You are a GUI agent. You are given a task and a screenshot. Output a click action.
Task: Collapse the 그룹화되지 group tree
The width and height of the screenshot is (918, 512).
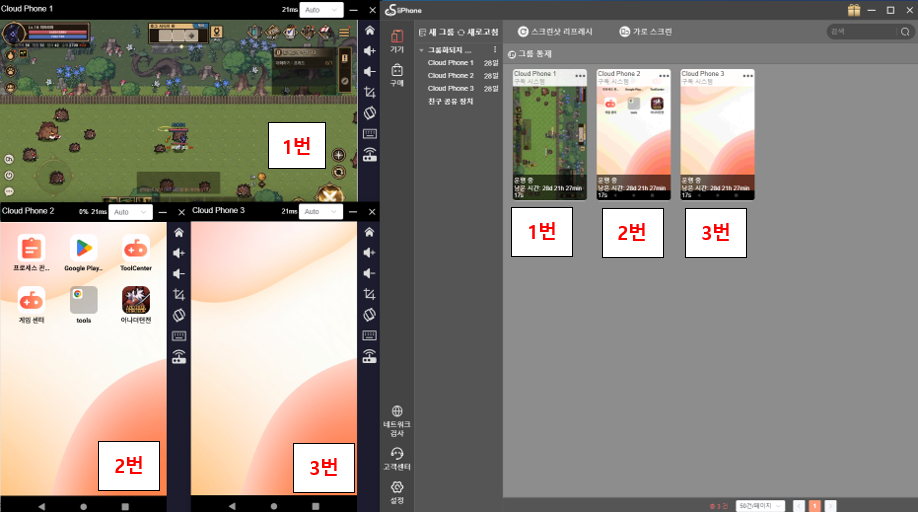coord(422,50)
